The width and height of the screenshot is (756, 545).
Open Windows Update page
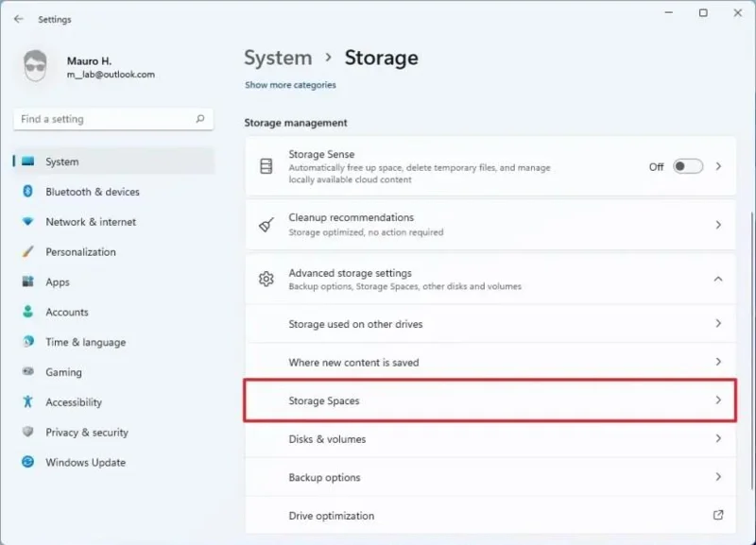(113, 462)
